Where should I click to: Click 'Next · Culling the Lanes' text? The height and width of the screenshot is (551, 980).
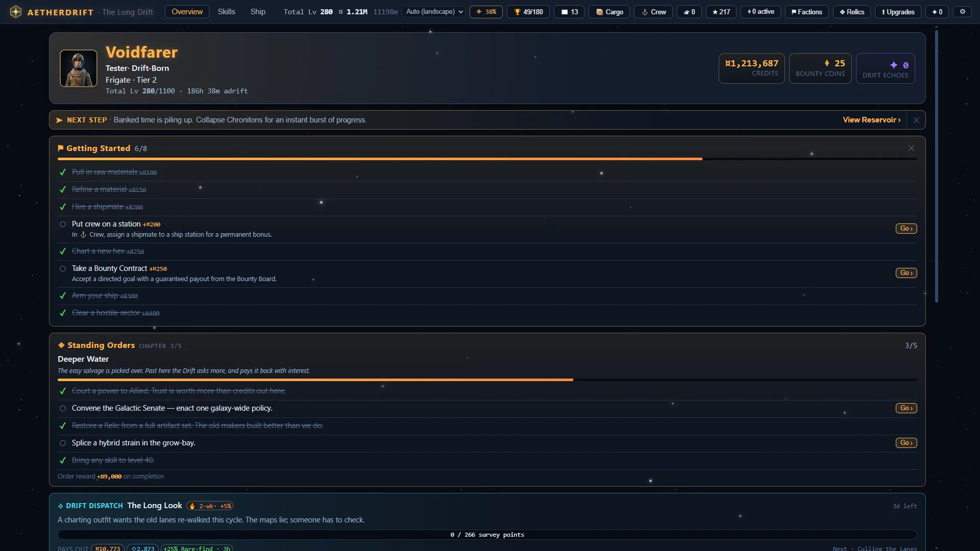(x=875, y=548)
